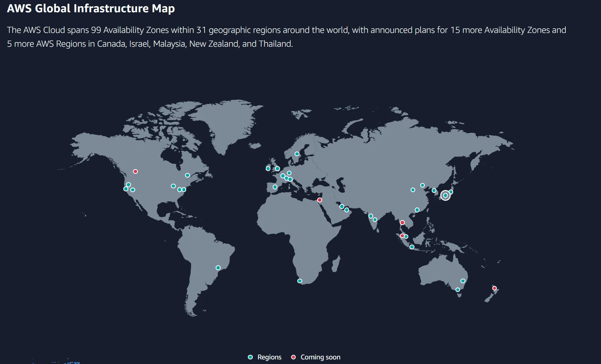601x364 pixels.
Task: Click the teal Singapore region marker
Action: [x=406, y=237]
